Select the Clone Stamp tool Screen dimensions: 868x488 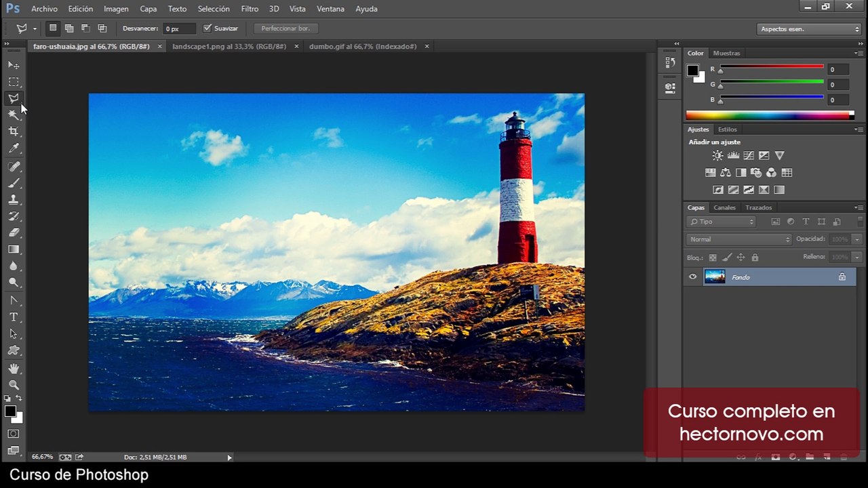point(14,199)
